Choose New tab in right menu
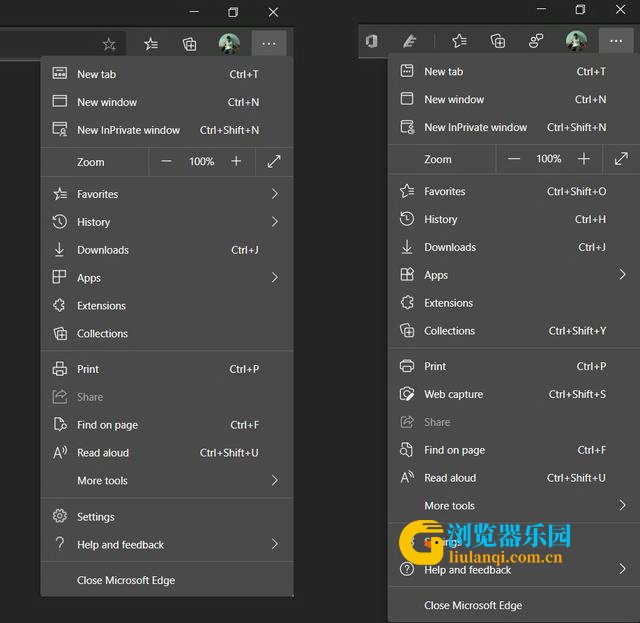This screenshot has width=640, height=623. pyautogui.click(x=514, y=71)
